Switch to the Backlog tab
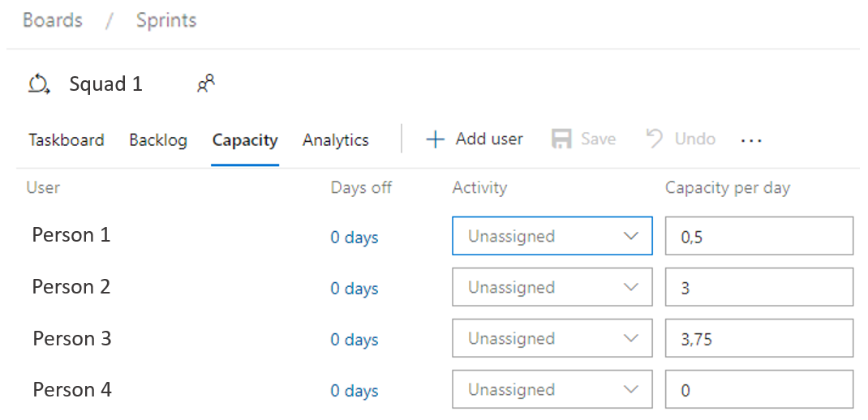Screen dimensions: 868x420 157,140
